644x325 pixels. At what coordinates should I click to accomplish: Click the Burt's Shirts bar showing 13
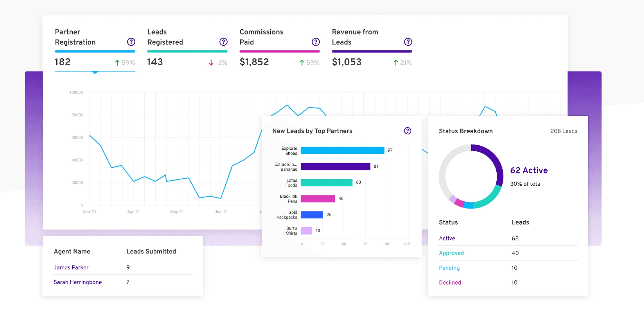pyautogui.click(x=306, y=231)
